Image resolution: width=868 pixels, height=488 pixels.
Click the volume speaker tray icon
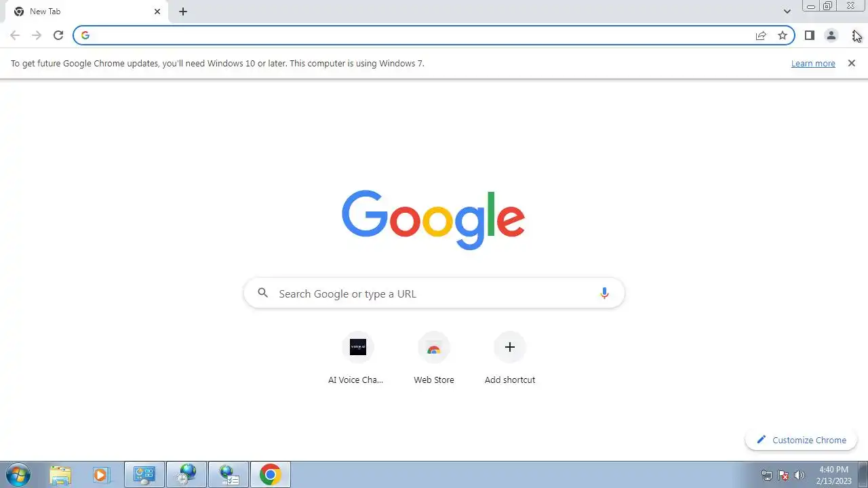click(x=800, y=475)
